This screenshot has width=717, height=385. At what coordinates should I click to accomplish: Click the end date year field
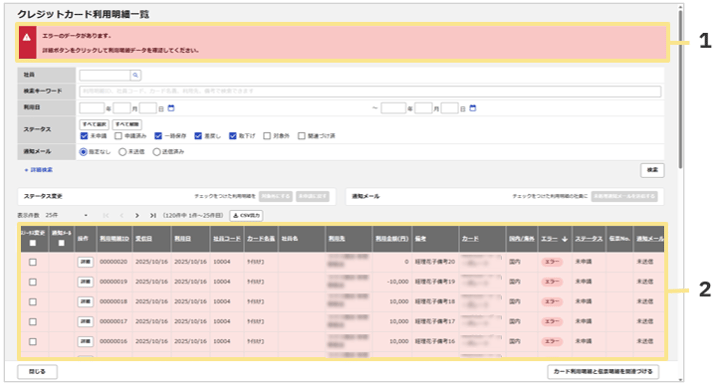(393, 108)
